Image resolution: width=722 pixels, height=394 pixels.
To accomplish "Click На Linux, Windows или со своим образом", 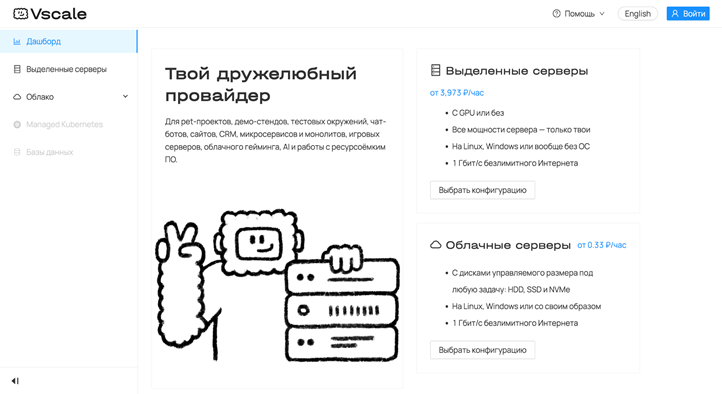I will (526, 307).
